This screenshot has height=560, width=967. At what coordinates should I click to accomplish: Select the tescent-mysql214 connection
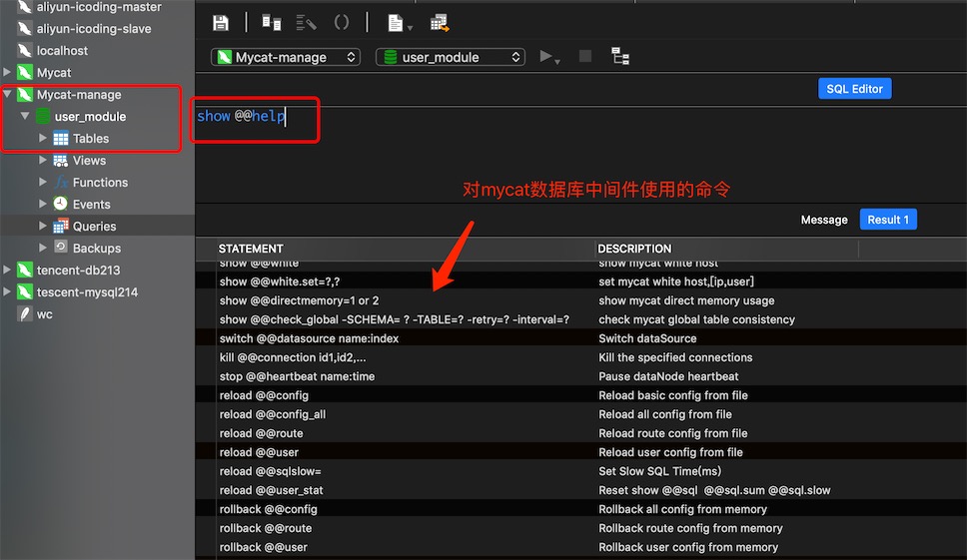pyautogui.click(x=87, y=292)
